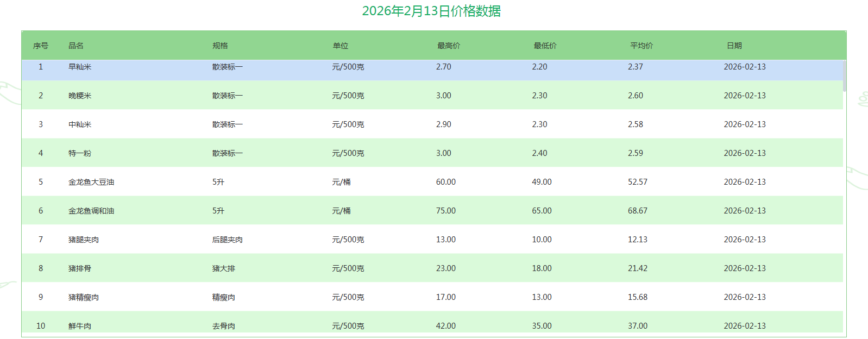Click the 单位 column header
The width and height of the screenshot is (868, 339).
pos(341,46)
